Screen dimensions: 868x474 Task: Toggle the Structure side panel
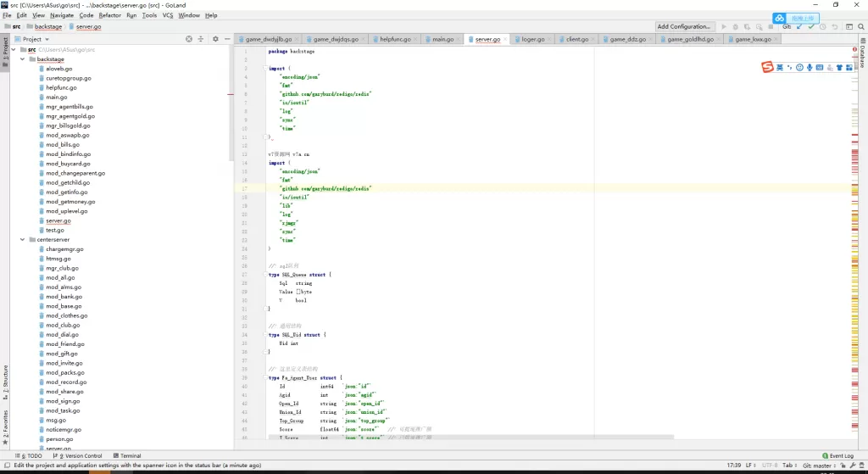point(5,378)
